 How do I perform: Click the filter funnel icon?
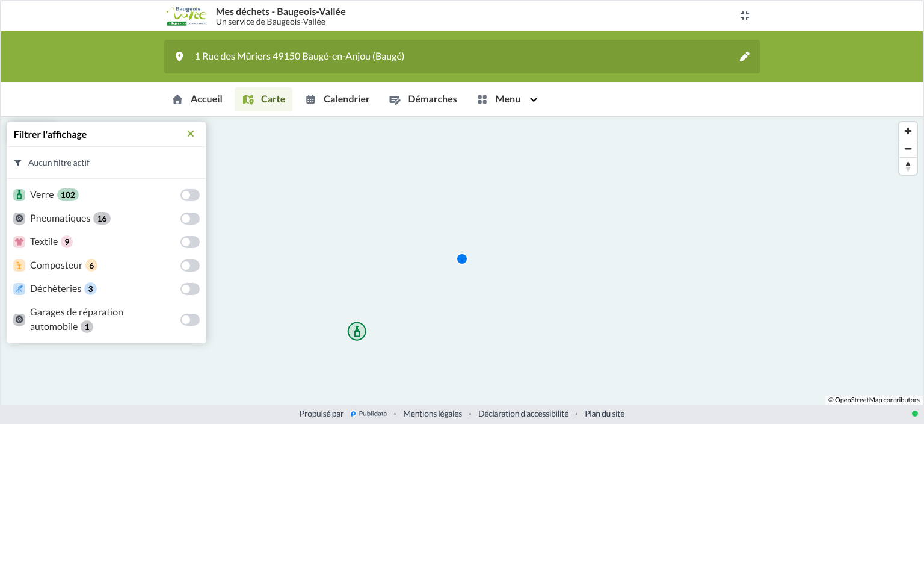tap(18, 163)
